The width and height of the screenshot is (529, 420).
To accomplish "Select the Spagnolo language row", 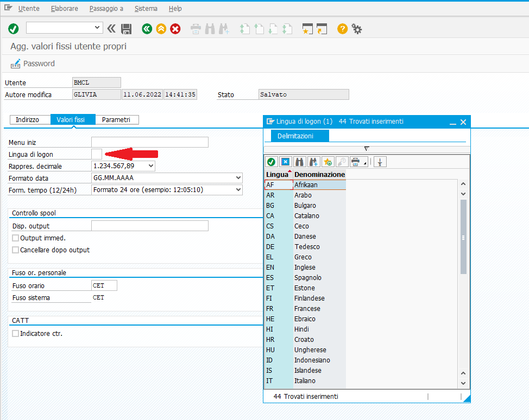I will pos(305,278).
